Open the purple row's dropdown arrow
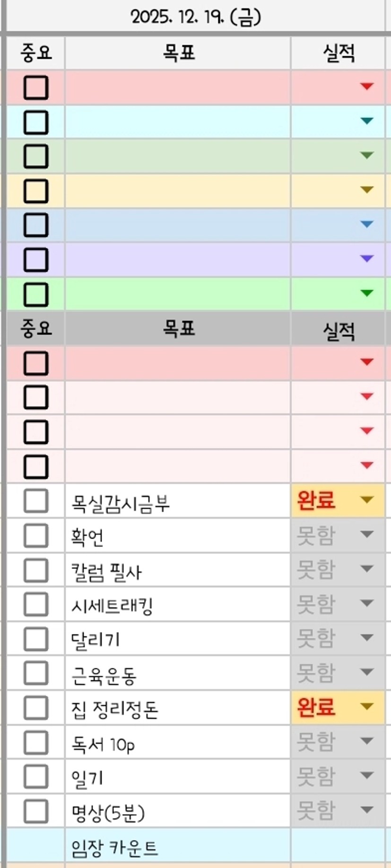391x868 pixels. (x=367, y=258)
